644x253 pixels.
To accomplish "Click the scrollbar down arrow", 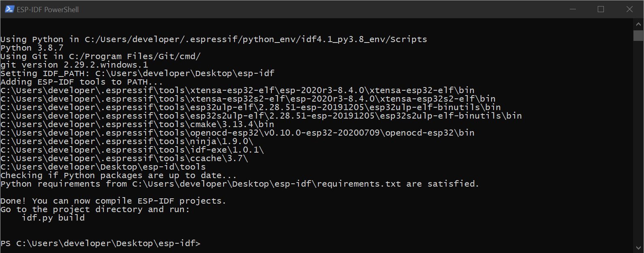I will click(x=638, y=248).
